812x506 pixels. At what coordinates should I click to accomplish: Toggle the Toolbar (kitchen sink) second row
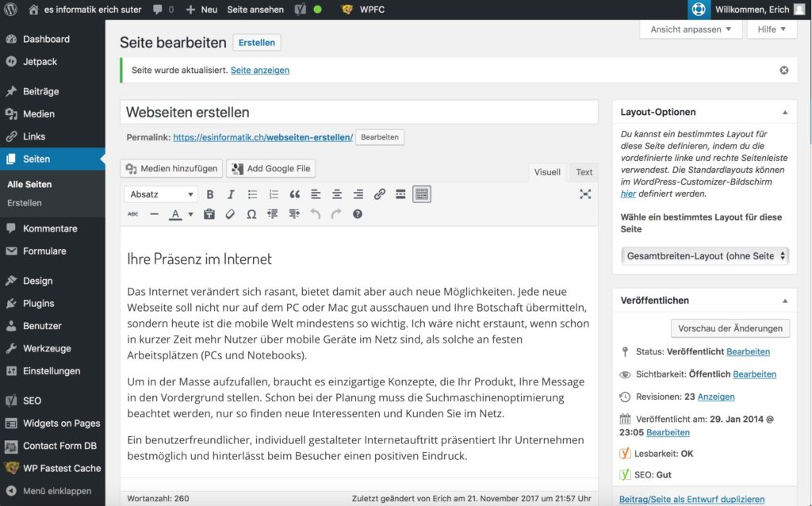[422, 194]
